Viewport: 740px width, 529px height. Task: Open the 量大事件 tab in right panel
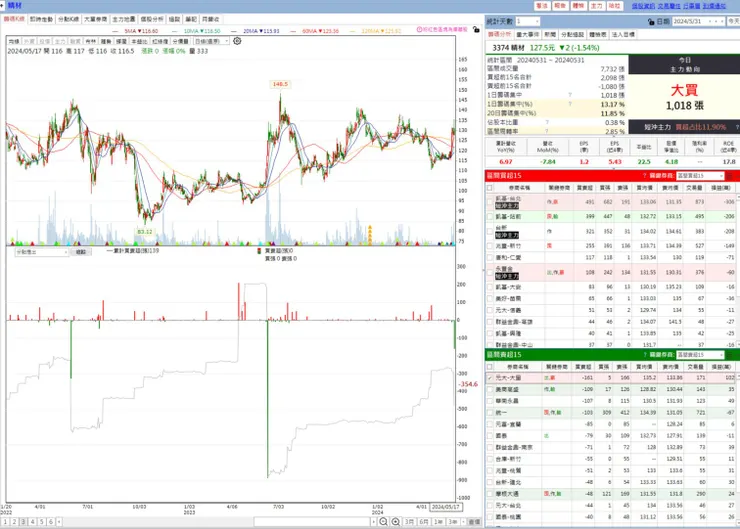528,35
